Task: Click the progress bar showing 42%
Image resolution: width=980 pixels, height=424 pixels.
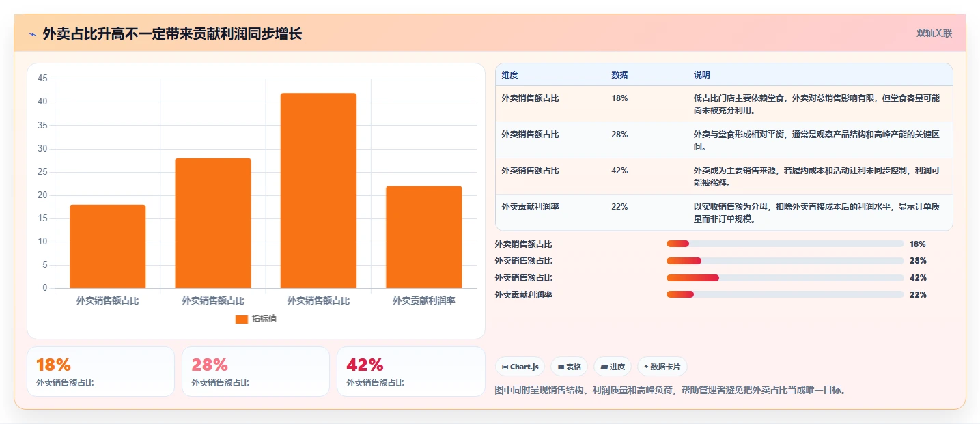Action: tap(785, 278)
